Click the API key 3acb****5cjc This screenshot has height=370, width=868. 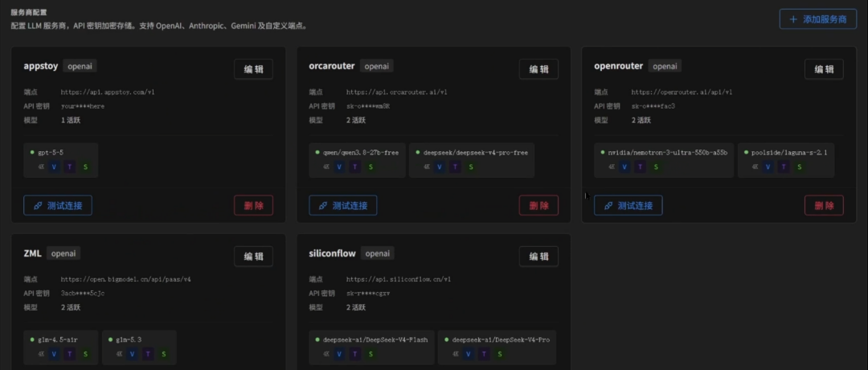(83, 294)
